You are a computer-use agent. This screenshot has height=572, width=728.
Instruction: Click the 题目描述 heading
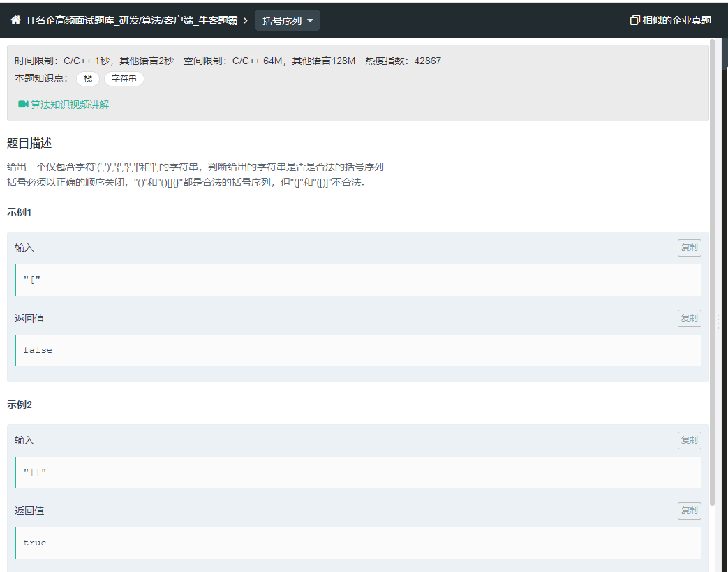click(x=29, y=143)
